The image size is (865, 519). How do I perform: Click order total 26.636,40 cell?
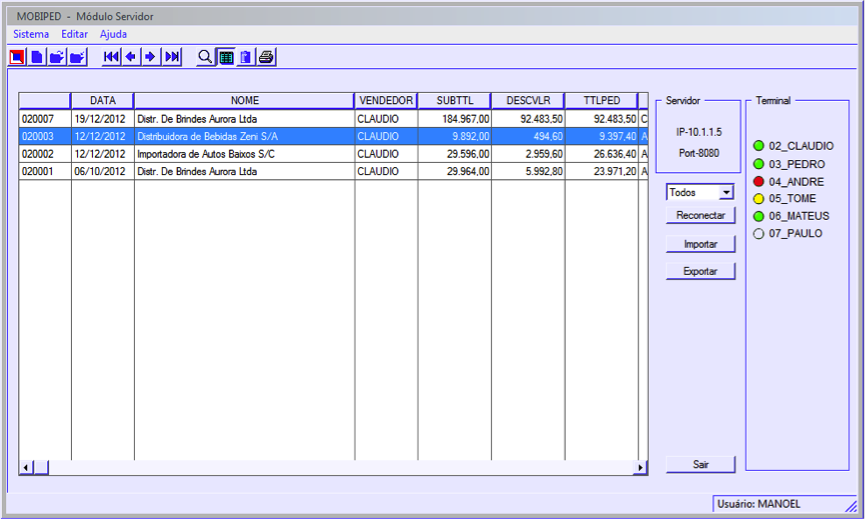click(x=601, y=154)
